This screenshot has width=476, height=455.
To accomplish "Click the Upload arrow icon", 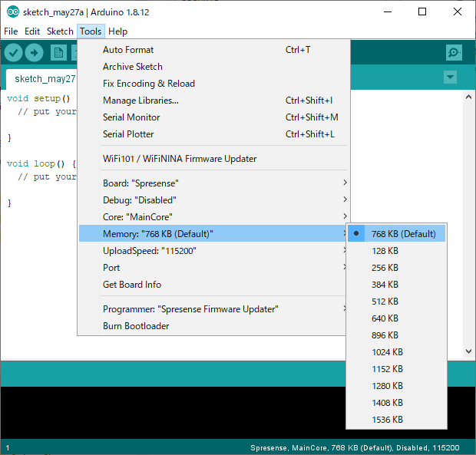I will pyautogui.click(x=34, y=52).
